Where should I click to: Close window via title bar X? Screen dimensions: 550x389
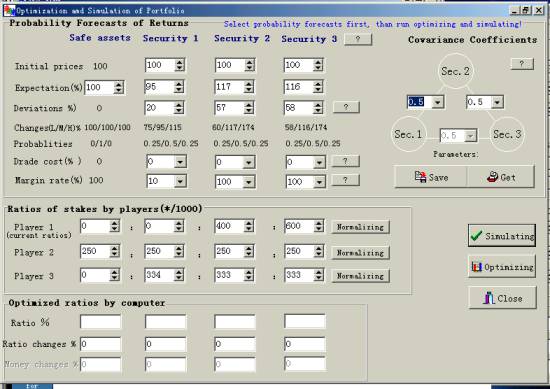pos(538,11)
